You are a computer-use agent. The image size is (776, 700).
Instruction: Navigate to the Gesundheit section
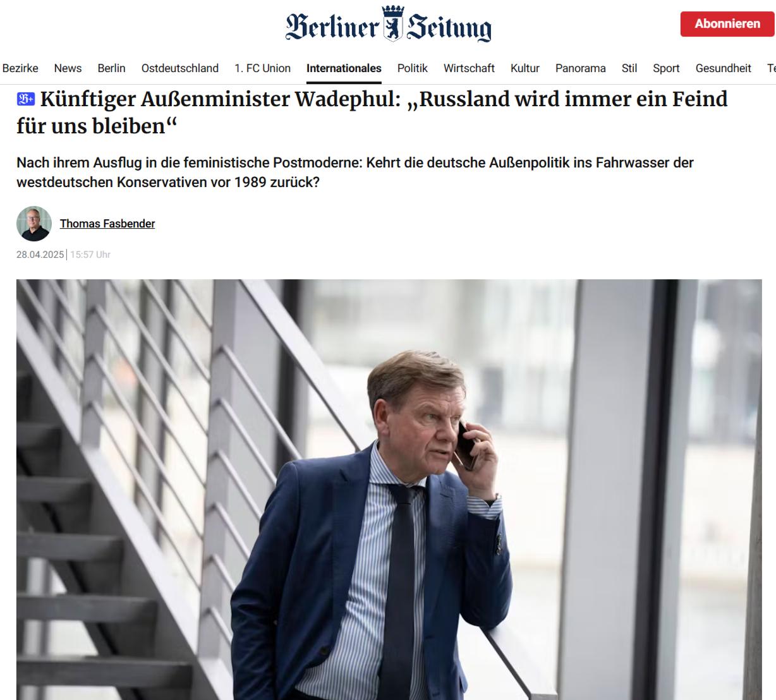click(723, 68)
